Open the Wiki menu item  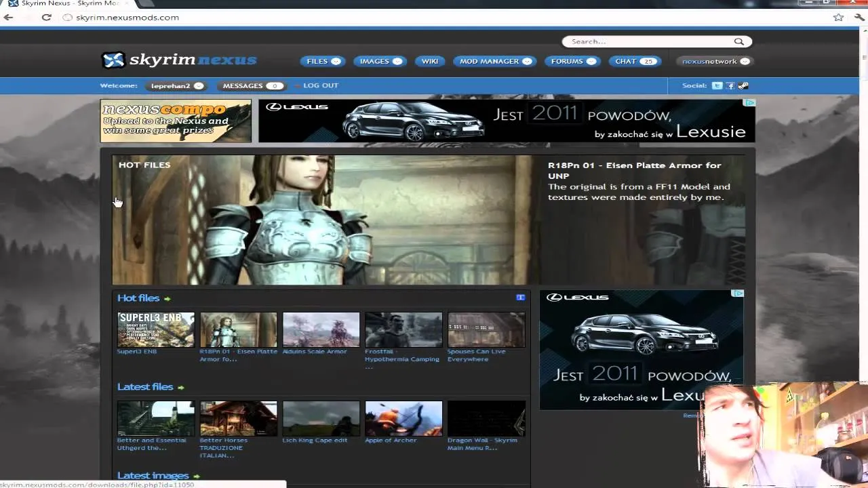coord(430,61)
